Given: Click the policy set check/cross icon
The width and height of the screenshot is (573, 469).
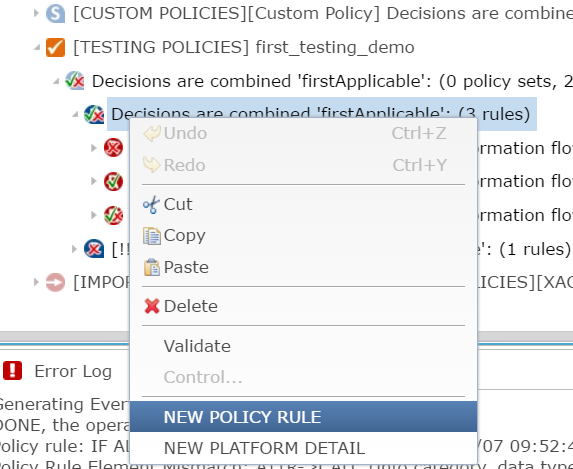Looking at the screenshot, I should (x=75, y=80).
